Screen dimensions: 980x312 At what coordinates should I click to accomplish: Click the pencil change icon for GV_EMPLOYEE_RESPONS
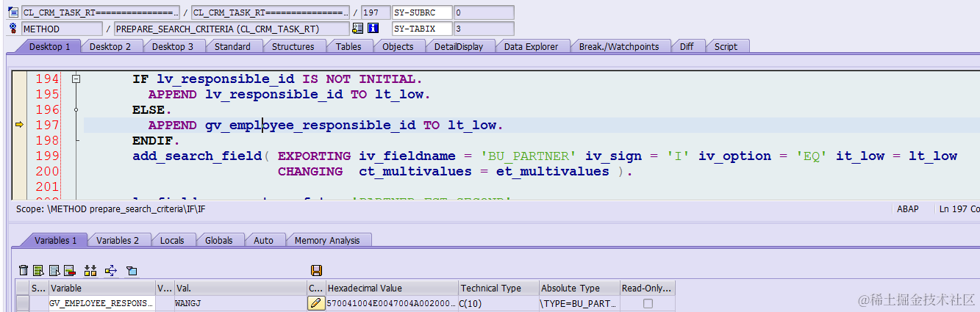(x=316, y=303)
